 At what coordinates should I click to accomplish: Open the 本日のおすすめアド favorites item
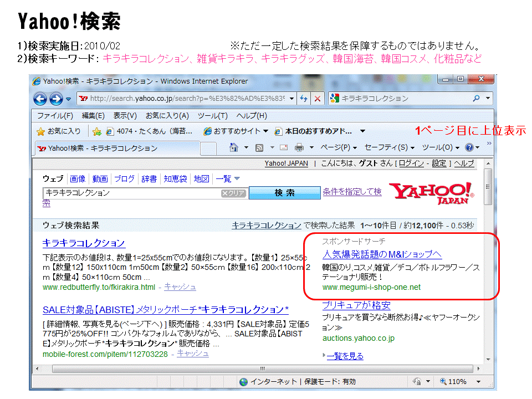click(x=313, y=131)
